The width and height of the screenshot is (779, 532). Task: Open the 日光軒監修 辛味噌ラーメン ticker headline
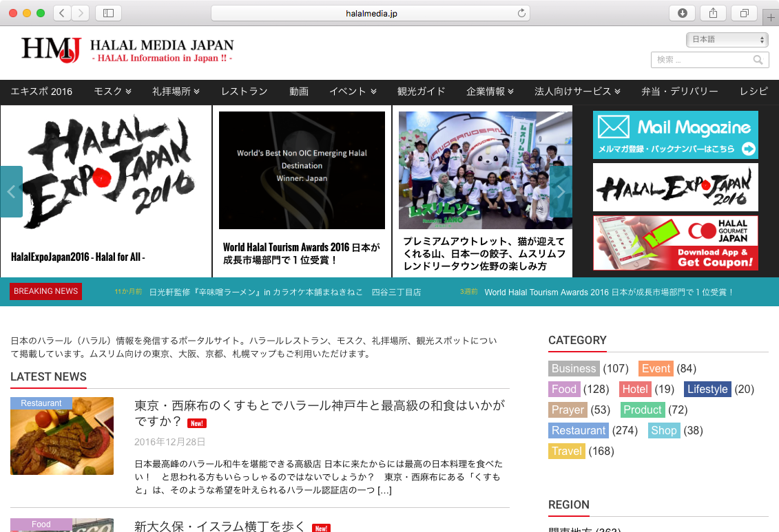tap(285, 292)
